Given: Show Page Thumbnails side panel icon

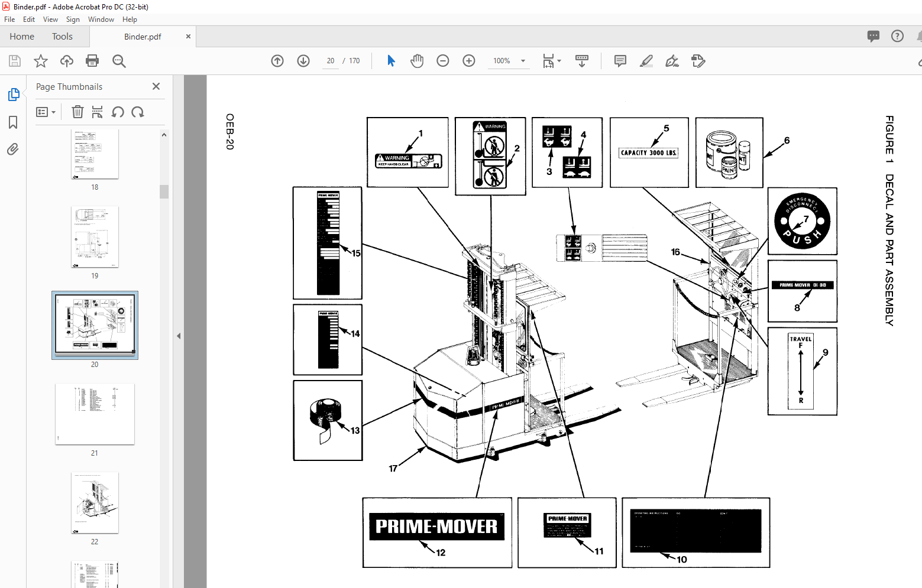Looking at the screenshot, I should point(13,95).
